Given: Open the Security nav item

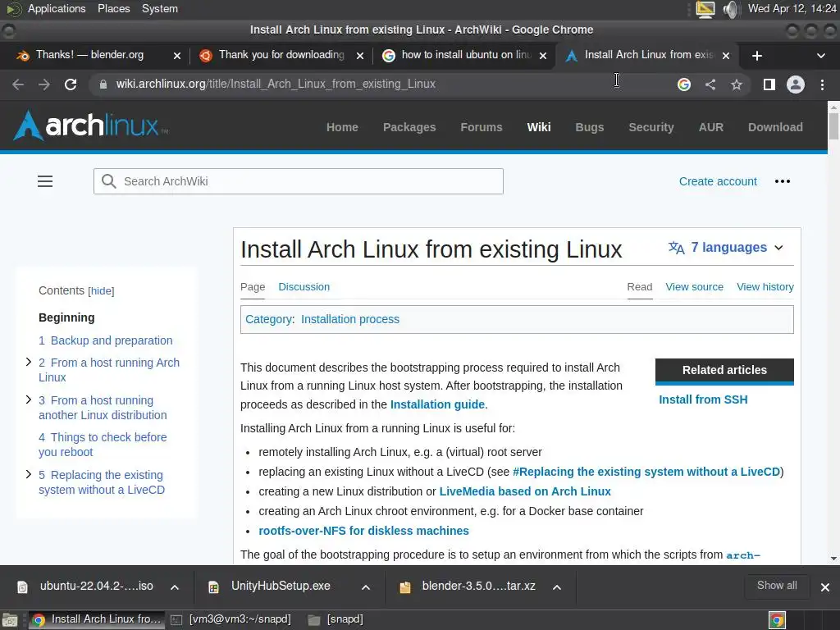Looking at the screenshot, I should [x=651, y=127].
